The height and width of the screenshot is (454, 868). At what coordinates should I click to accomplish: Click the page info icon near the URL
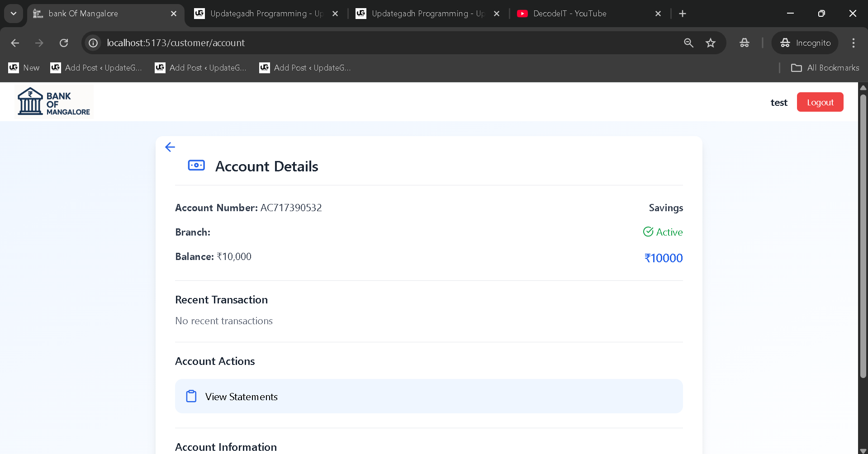93,43
